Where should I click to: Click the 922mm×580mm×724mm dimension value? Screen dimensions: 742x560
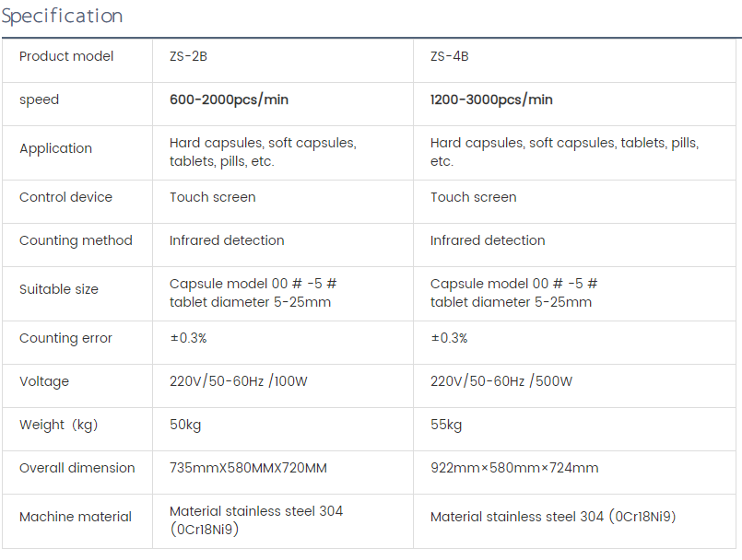(514, 468)
